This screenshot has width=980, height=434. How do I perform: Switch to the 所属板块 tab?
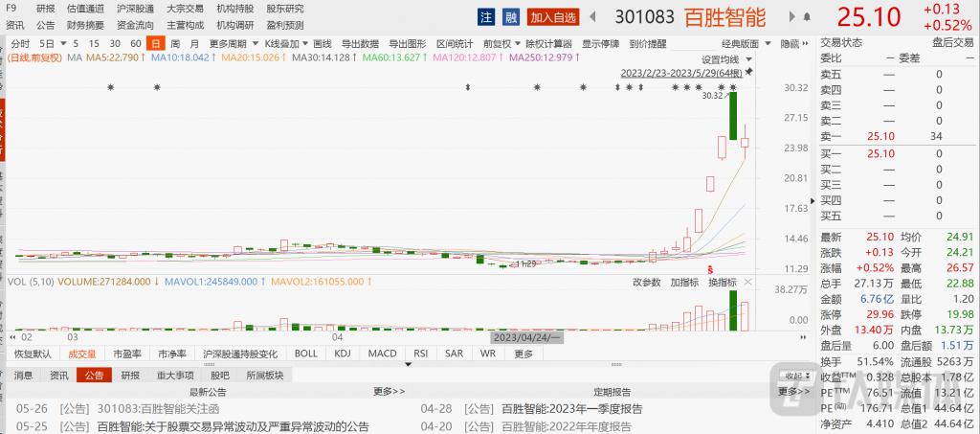pyautogui.click(x=265, y=376)
